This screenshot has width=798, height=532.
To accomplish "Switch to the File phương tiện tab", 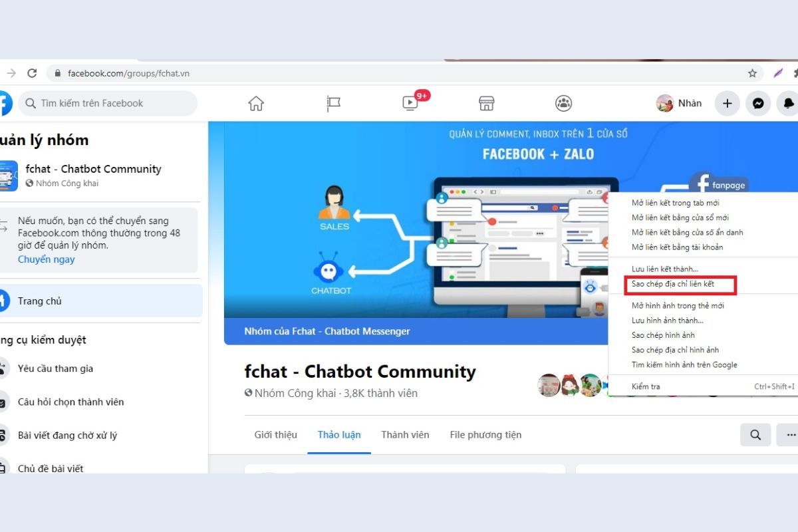I will [485, 435].
